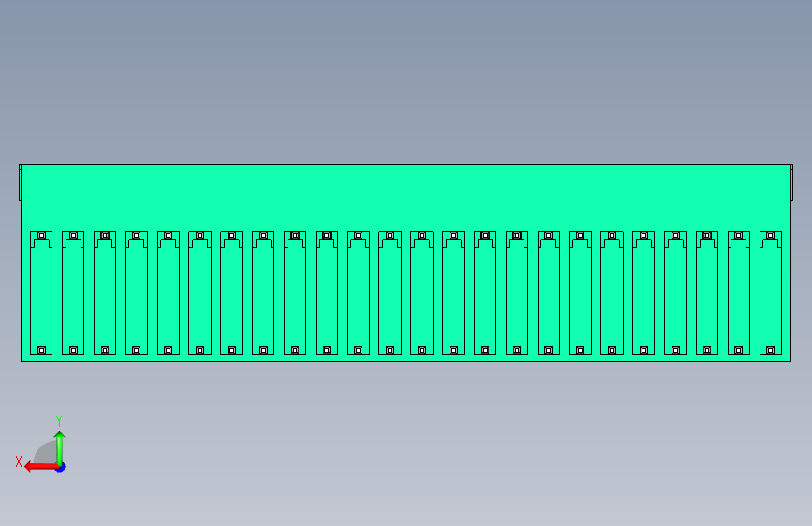The width and height of the screenshot is (812, 526).
Task: Click the red X label beside the triad
Action: [19, 461]
